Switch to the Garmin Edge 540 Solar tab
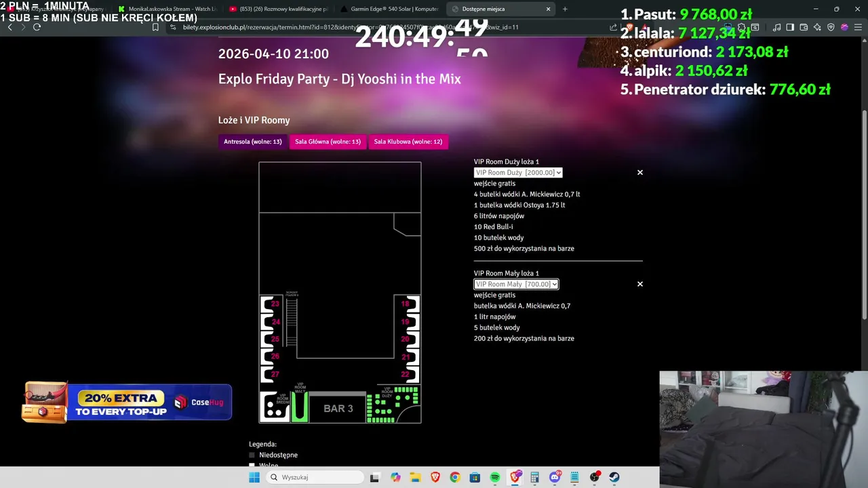The image size is (868, 488). point(390,9)
